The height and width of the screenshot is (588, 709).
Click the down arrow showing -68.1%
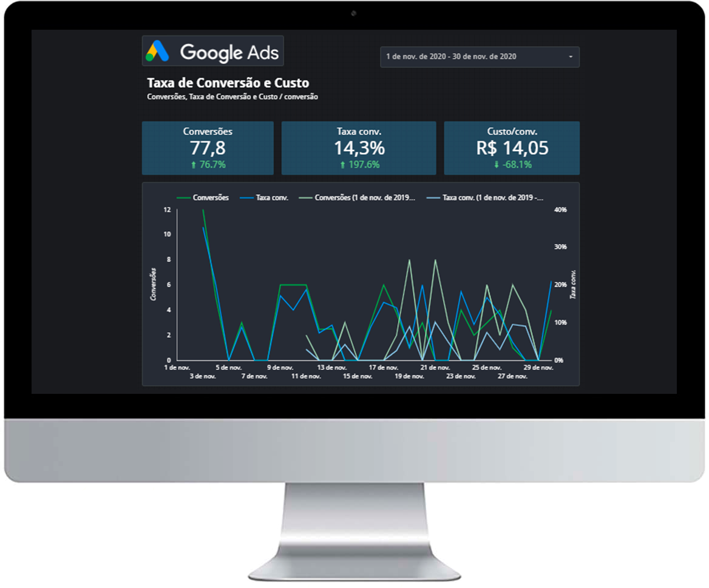[x=495, y=164]
